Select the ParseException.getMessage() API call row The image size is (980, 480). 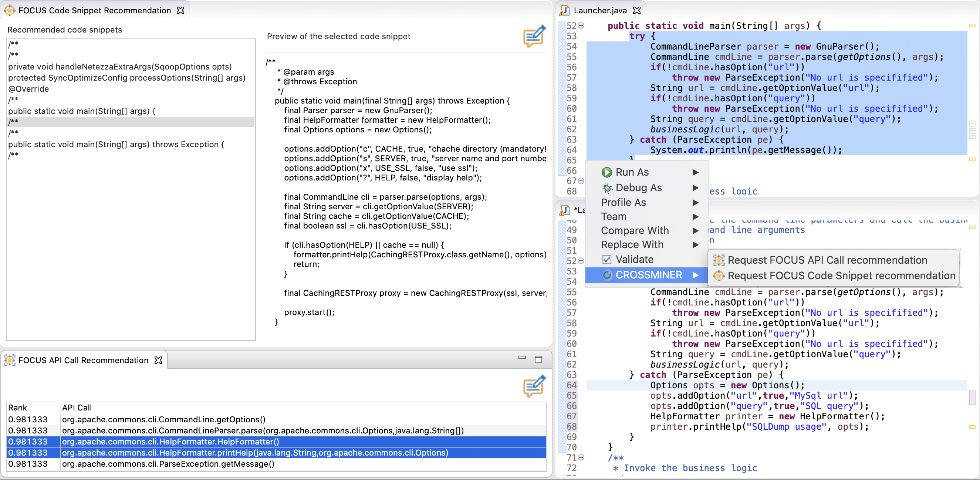click(x=168, y=464)
